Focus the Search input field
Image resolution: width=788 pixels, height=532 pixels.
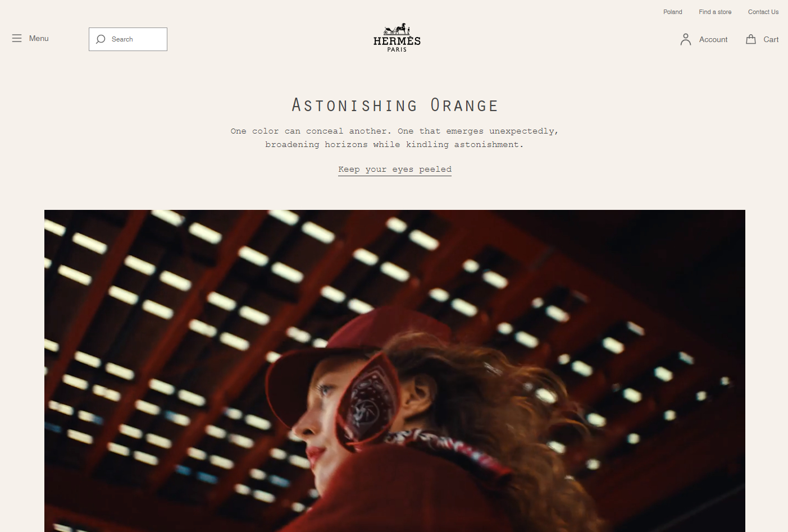(x=128, y=39)
